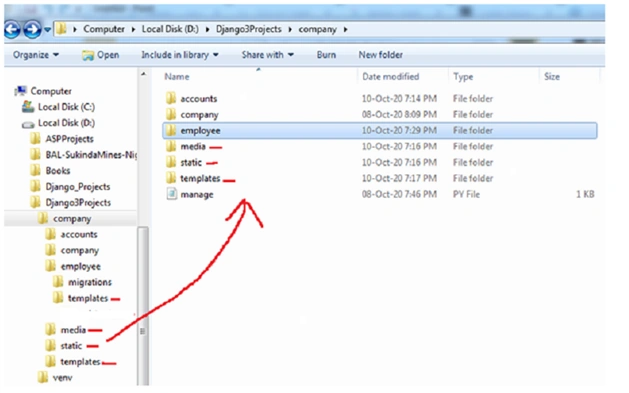The height and width of the screenshot is (393, 629).
Task: Select the templates folder icon in file list
Action: [171, 178]
